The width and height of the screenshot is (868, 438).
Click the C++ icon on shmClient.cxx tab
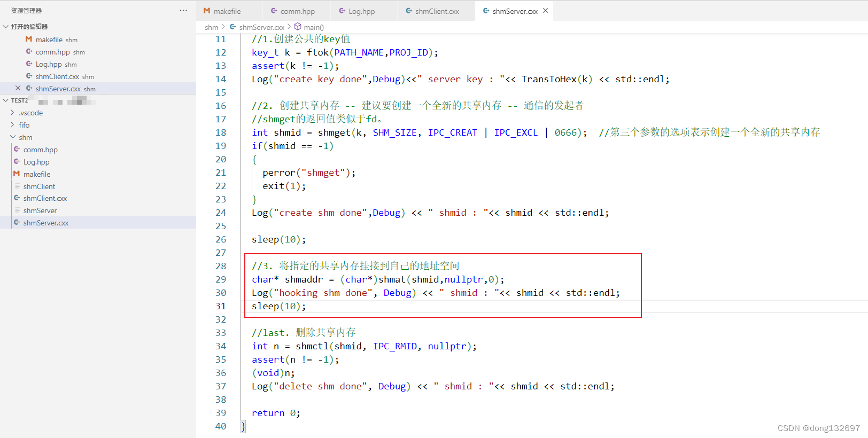(409, 11)
